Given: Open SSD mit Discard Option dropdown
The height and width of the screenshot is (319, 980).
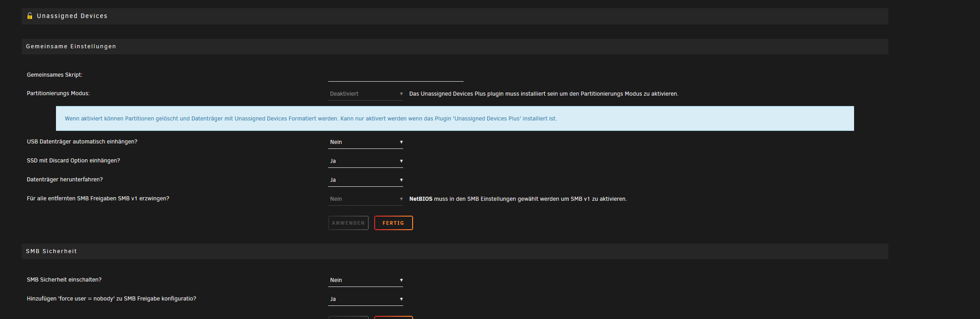Looking at the screenshot, I should click(366, 161).
